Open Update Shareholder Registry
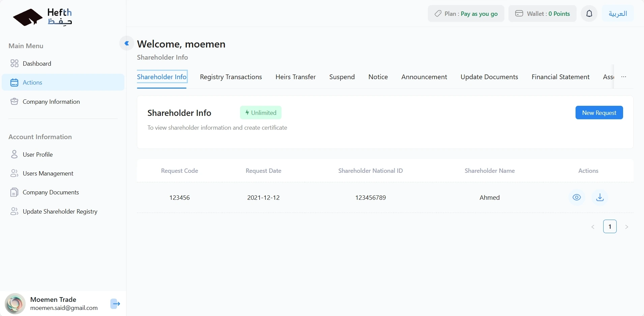 60,212
